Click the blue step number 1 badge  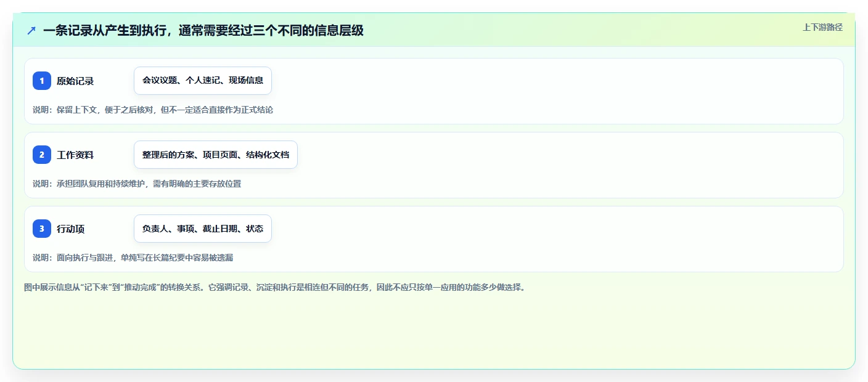[x=42, y=81]
